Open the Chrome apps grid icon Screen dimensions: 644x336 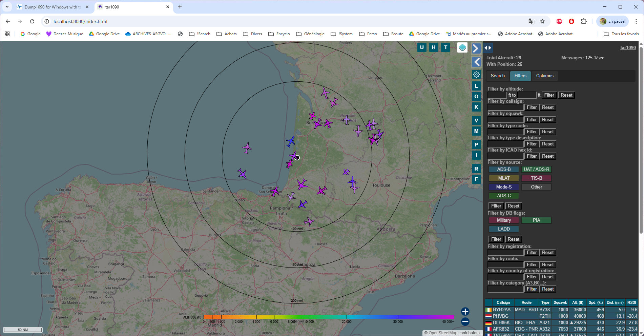(x=7, y=34)
